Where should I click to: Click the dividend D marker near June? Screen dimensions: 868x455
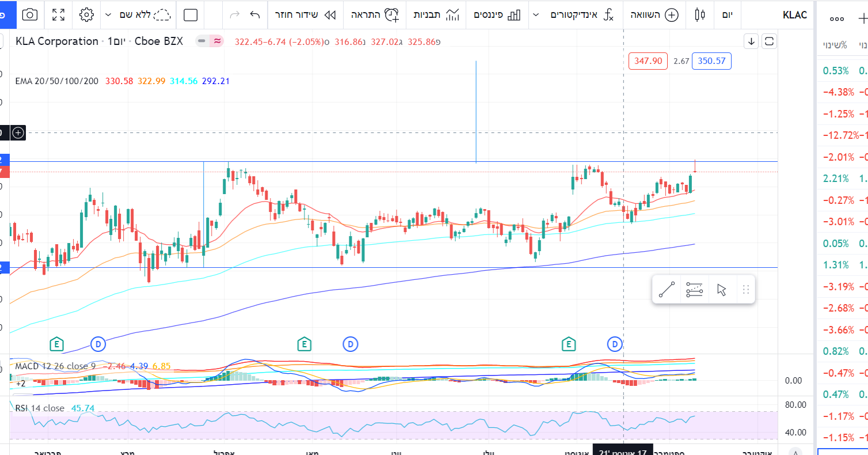pos(351,344)
